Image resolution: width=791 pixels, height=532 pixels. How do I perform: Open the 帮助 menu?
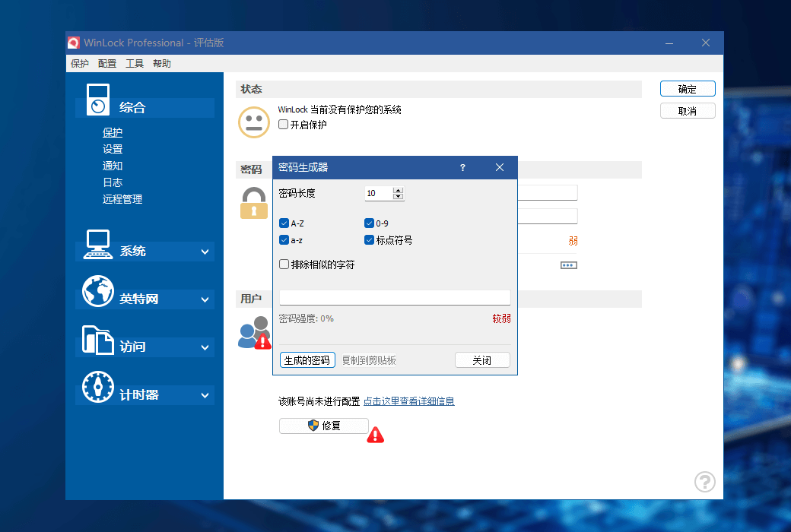click(162, 64)
